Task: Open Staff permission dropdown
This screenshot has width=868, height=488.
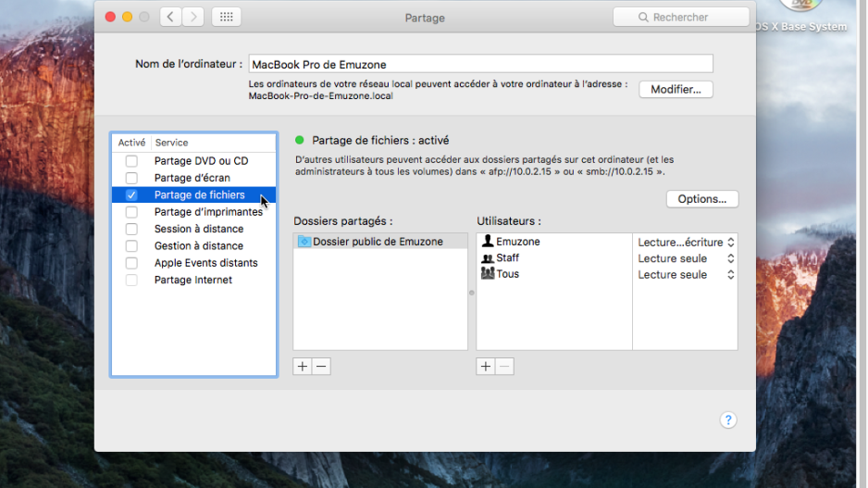Action: tap(686, 258)
